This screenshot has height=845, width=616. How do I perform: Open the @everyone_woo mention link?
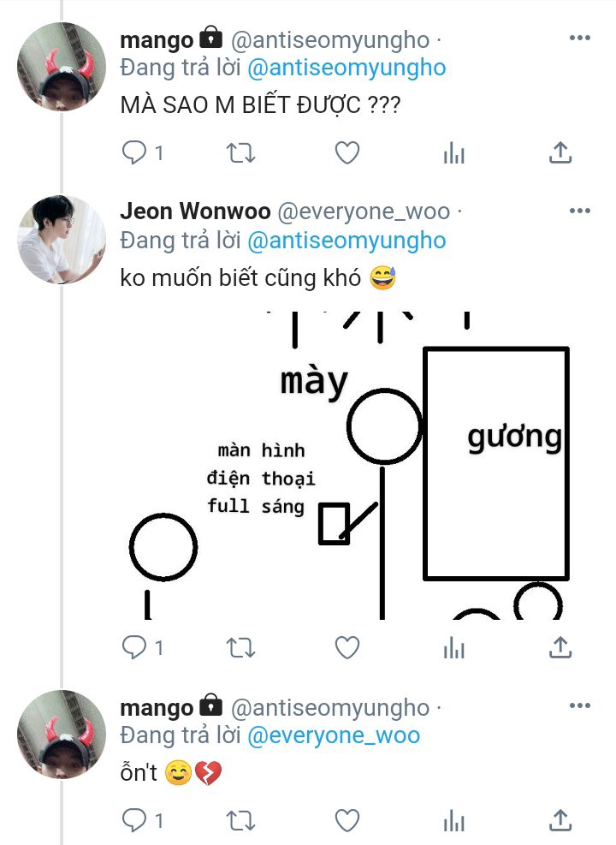pyautogui.click(x=334, y=735)
